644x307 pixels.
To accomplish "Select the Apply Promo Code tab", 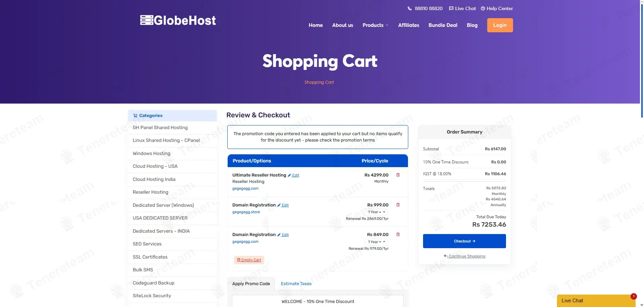I will pyautogui.click(x=251, y=283).
